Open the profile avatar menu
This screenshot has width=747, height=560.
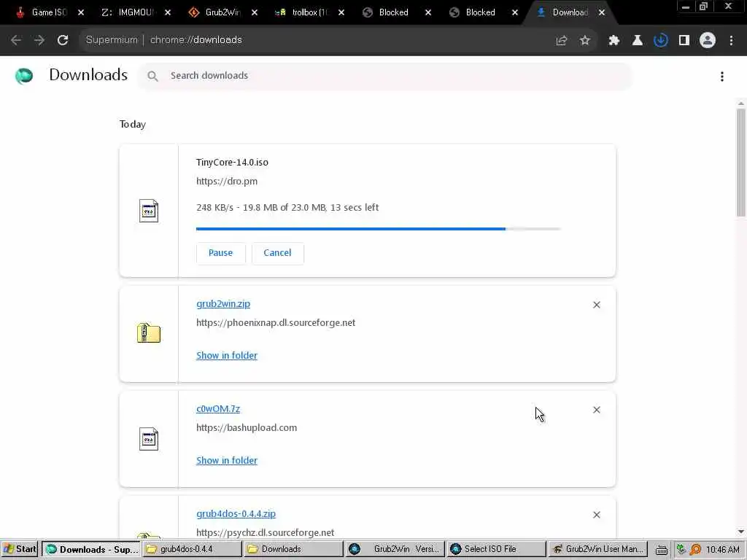coord(708,41)
